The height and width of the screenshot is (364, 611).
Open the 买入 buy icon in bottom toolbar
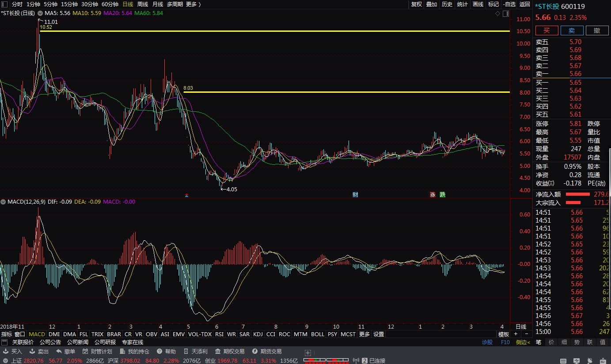(6, 352)
